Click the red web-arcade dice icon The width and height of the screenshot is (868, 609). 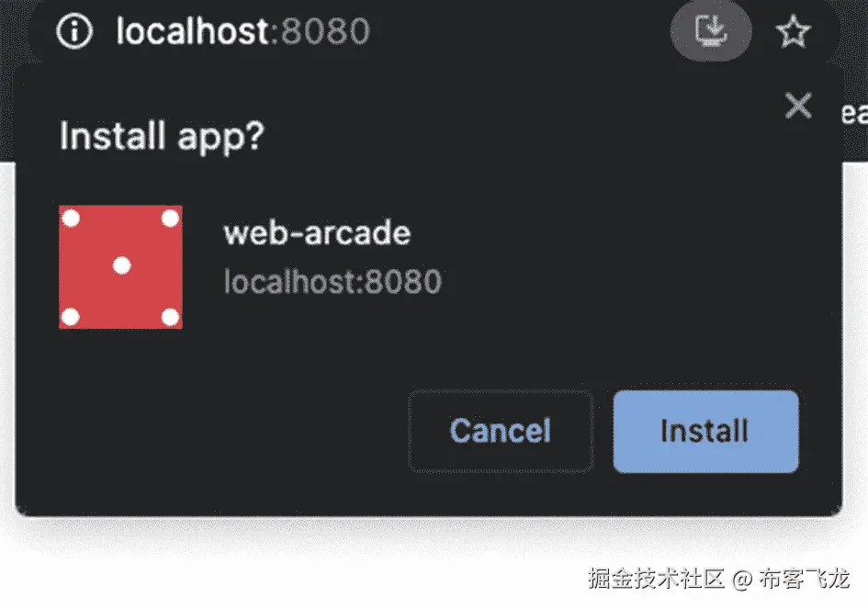click(x=120, y=267)
